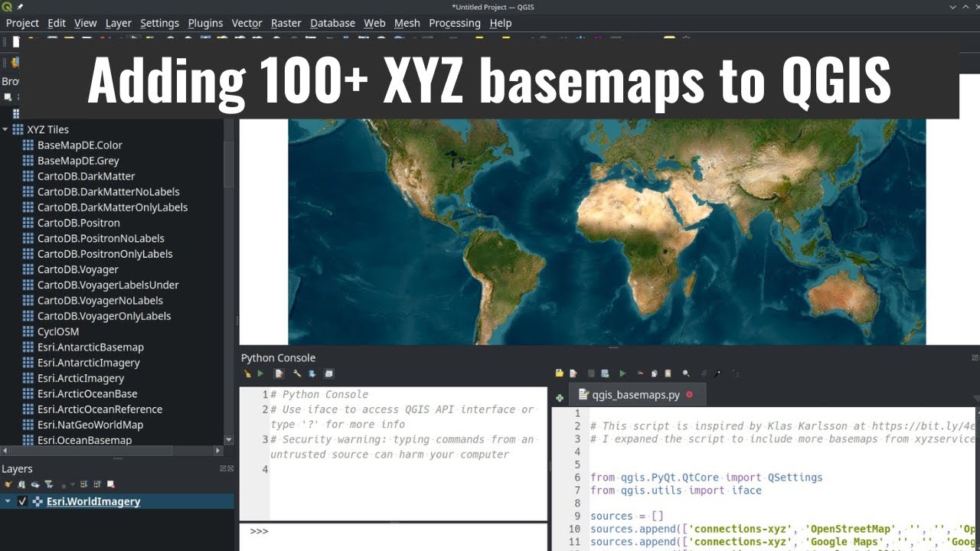Open the Mesh menu

click(x=407, y=23)
